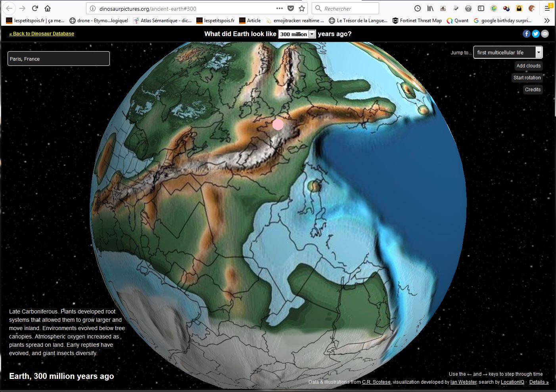The height and width of the screenshot is (392, 556).
Task: Toggle the sidebar view icon
Action: pyautogui.click(x=481, y=8)
